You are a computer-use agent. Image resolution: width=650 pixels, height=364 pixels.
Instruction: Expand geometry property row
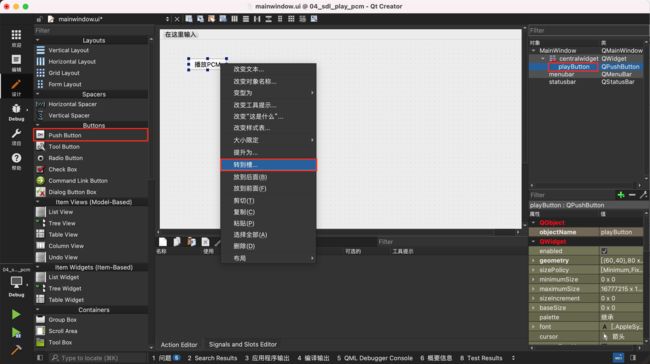coord(534,260)
